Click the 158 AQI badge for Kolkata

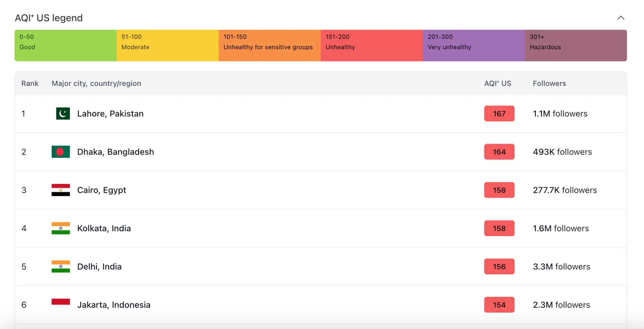[499, 228]
